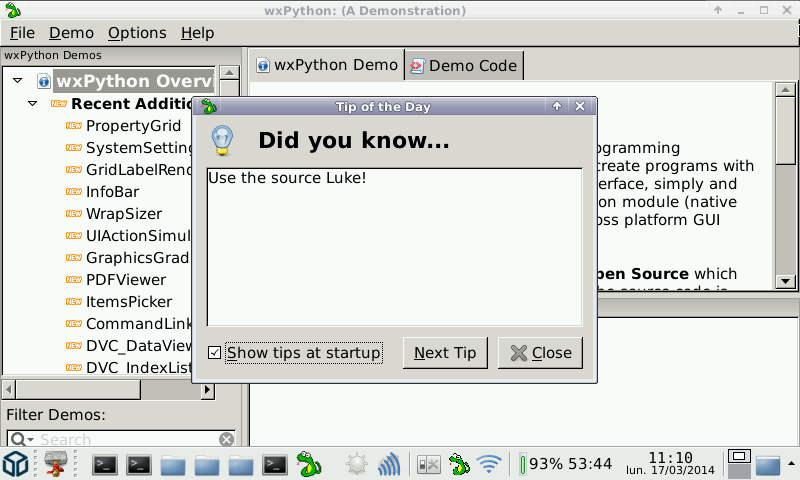The image size is (800, 480).
Task: Click the NEW badge next to InfoBar
Action: (73, 191)
